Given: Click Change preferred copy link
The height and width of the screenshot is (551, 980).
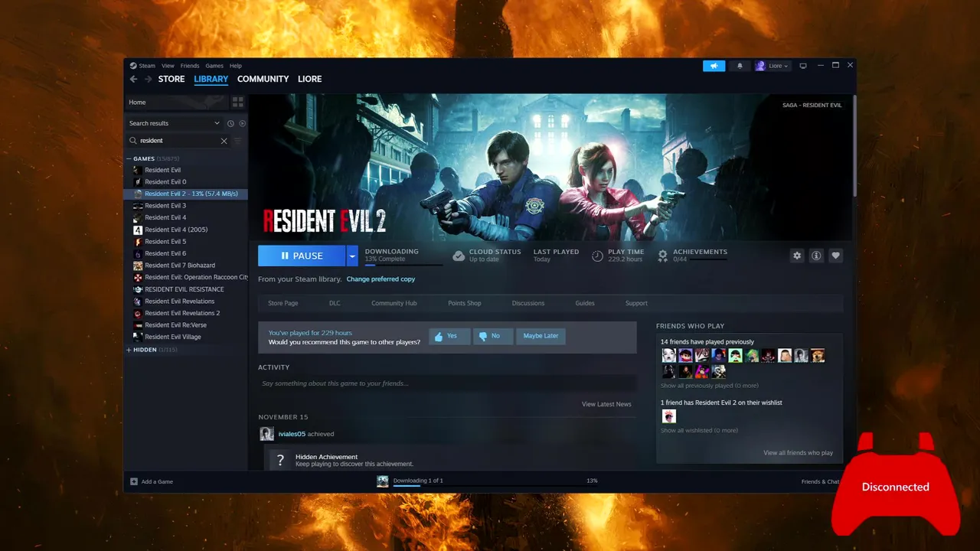Looking at the screenshot, I should coord(381,279).
